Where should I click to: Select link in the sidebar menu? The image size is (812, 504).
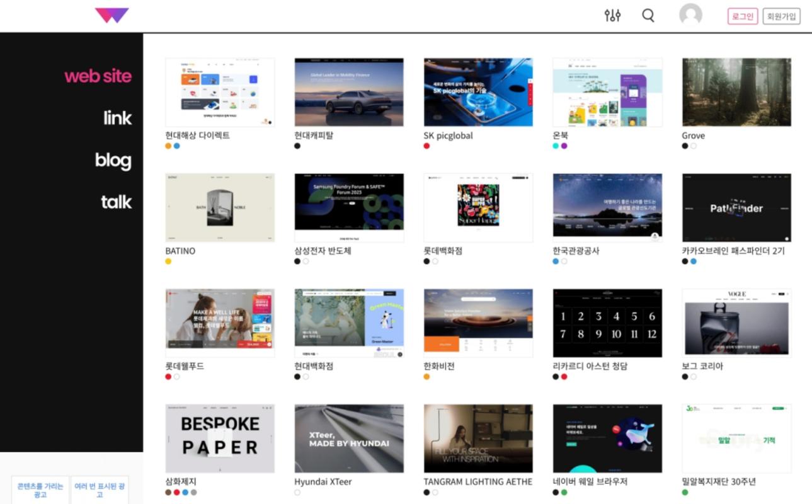pos(117,118)
